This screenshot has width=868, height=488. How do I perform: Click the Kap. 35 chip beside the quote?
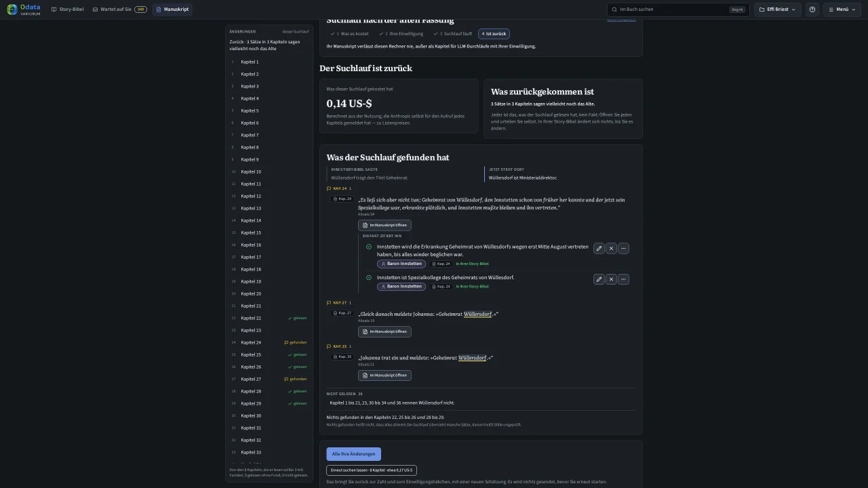pos(342,357)
